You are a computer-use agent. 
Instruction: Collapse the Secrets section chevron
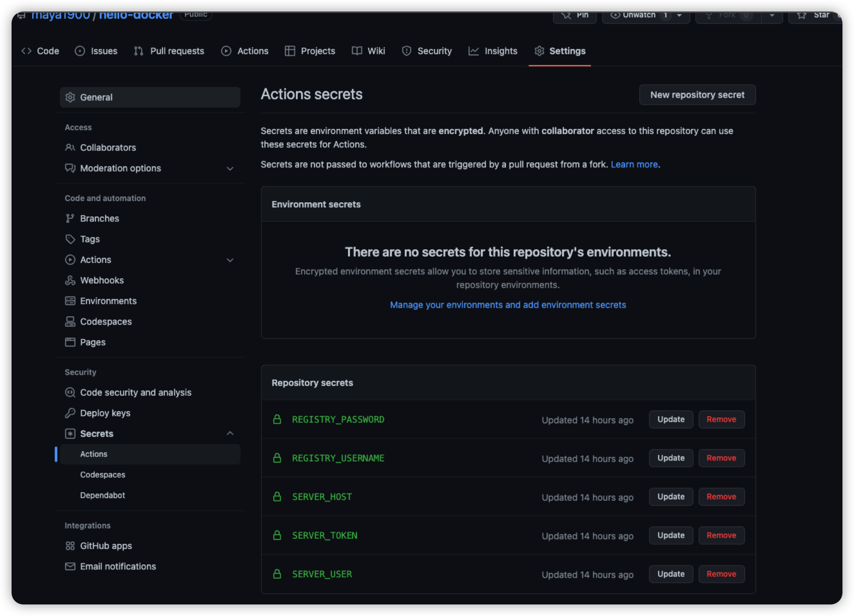pos(230,433)
